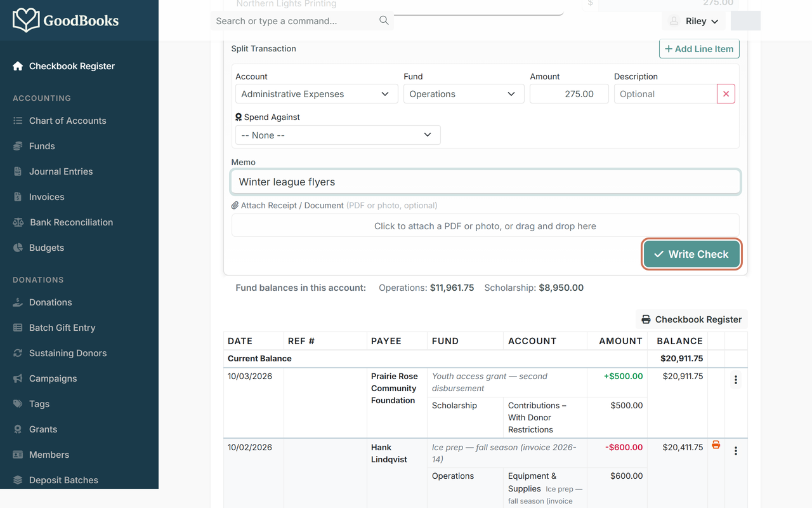Click the Members ID card icon
812x508 pixels.
pos(18,455)
